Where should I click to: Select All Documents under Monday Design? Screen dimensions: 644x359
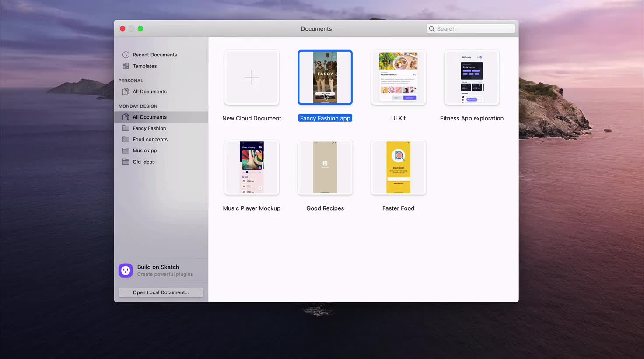tap(161, 117)
